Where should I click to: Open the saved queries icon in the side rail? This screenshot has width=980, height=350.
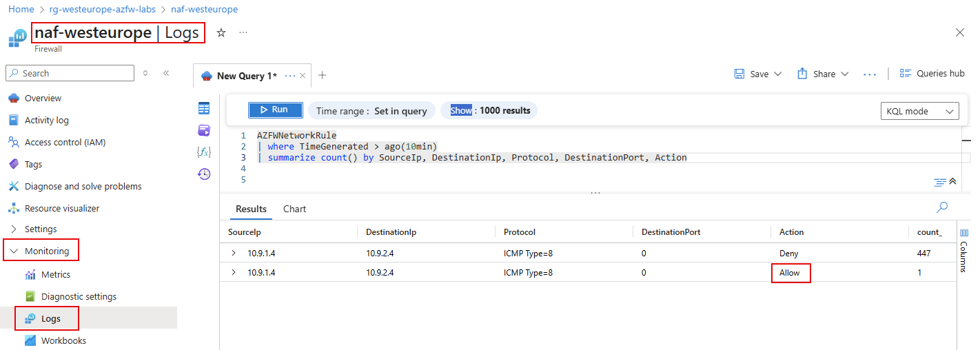pyautogui.click(x=204, y=130)
